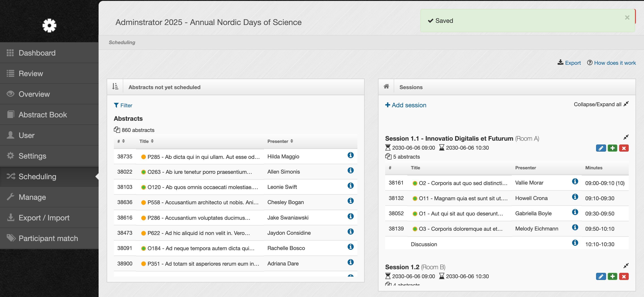Image resolution: width=644 pixels, height=297 pixels.
Task: Collapse Session 1.1 with its arrows icon
Action: click(626, 137)
